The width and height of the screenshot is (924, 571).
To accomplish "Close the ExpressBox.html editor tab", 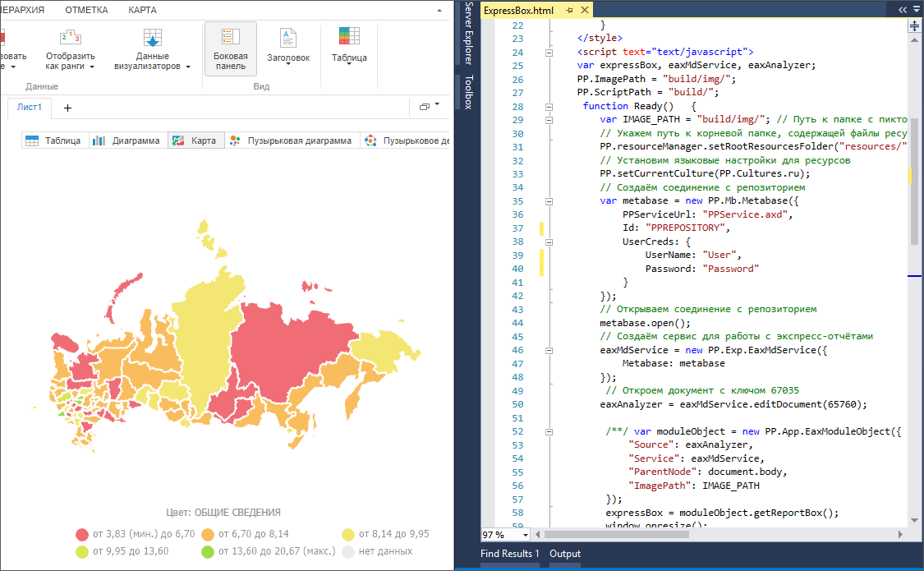I will [x=585, y=11].
